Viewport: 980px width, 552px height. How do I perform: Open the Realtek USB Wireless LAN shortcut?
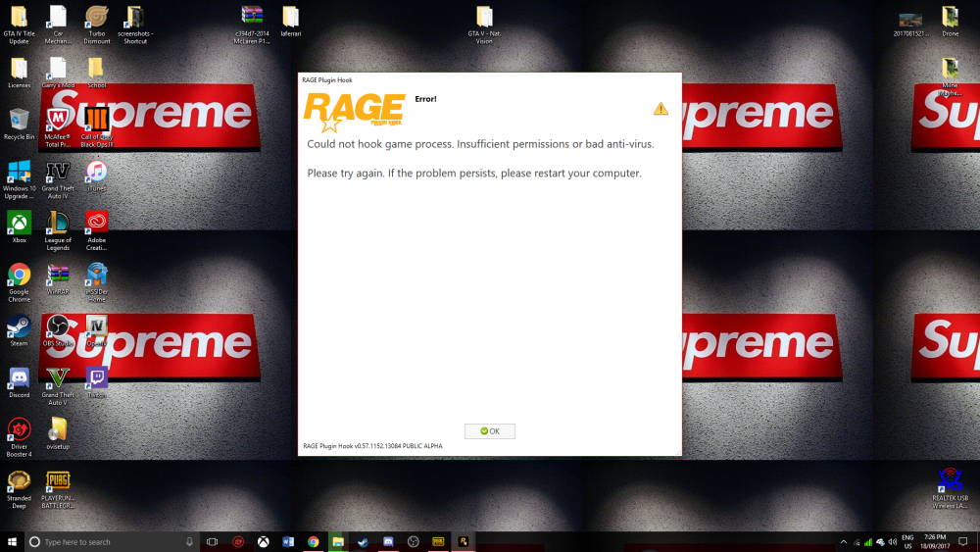[950, 487]
